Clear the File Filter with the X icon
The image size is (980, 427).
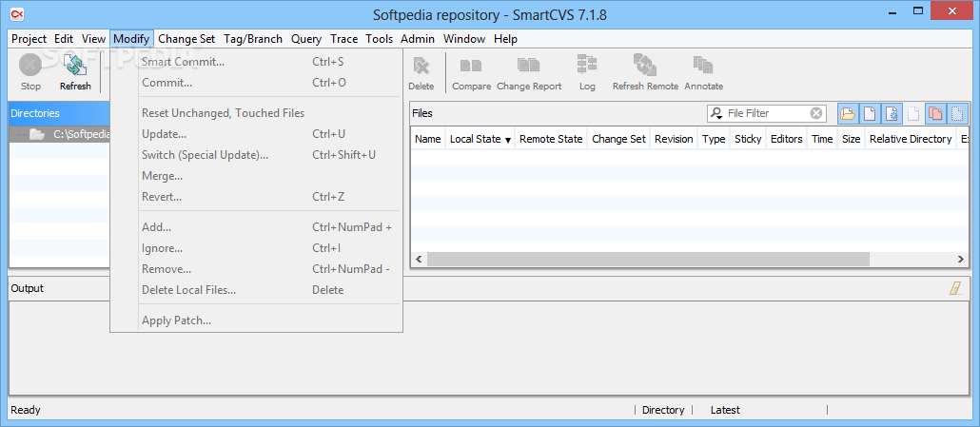(x=816, y=113)
